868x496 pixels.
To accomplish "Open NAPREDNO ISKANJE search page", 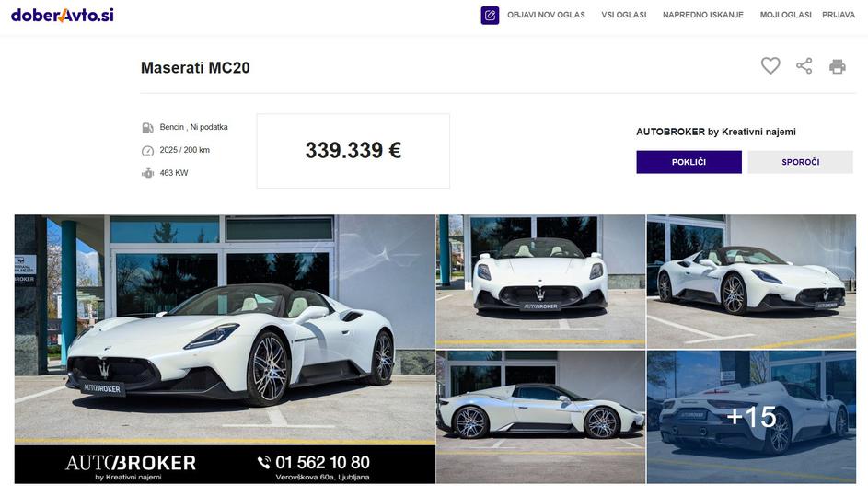I will coord(703,15).
